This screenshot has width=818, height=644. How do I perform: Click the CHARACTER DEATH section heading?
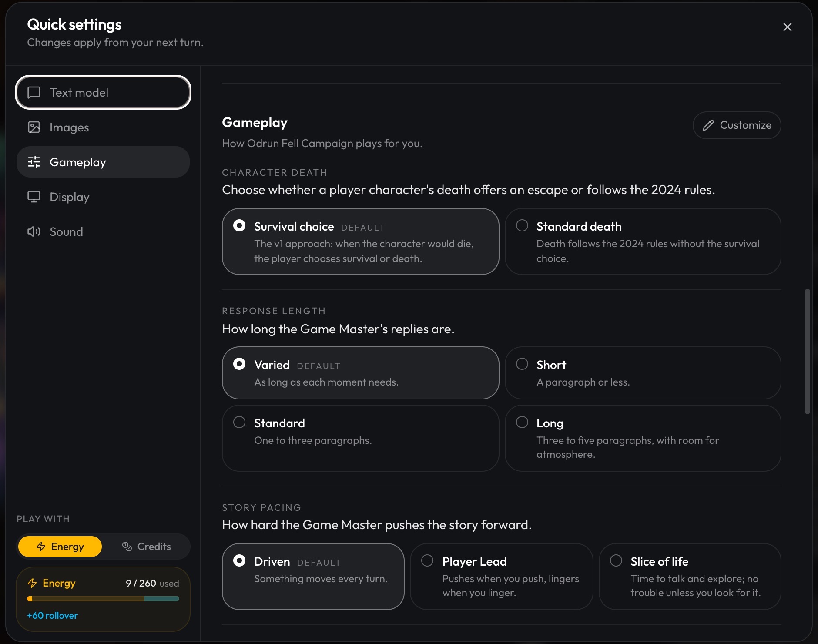pos(275,173)
